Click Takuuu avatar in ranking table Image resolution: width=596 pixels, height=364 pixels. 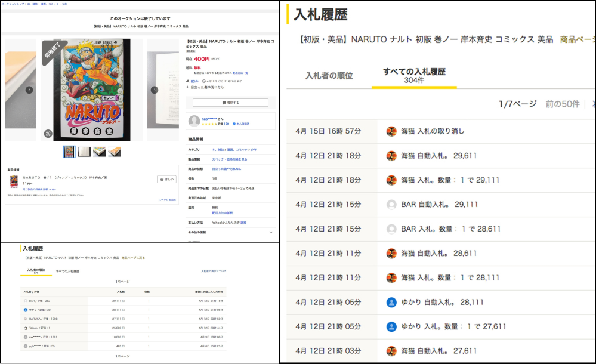(26, 328)
